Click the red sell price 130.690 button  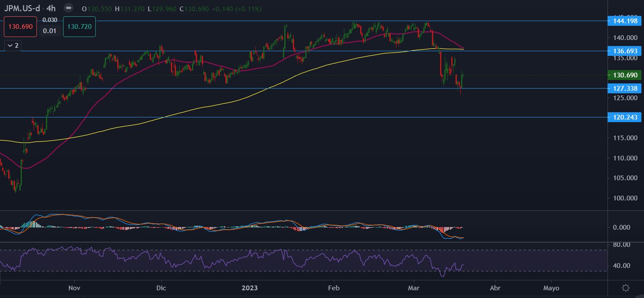pos(21,27)
